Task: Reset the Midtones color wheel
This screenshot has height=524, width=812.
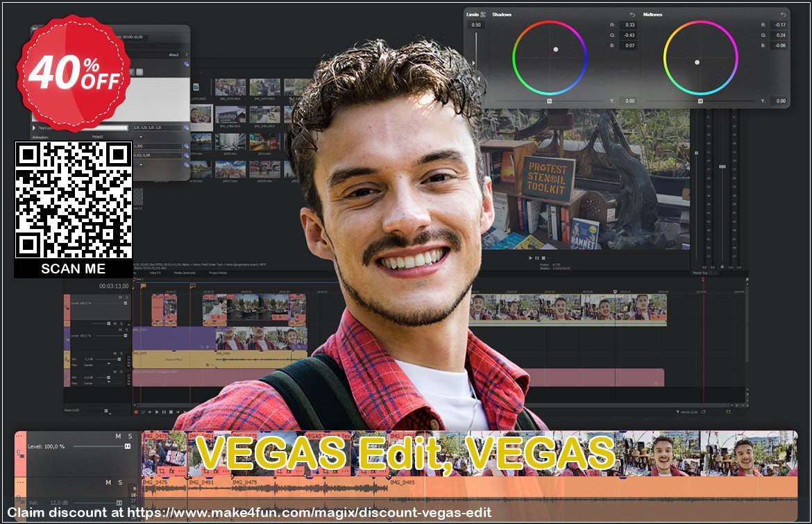Action: (783, 15)
